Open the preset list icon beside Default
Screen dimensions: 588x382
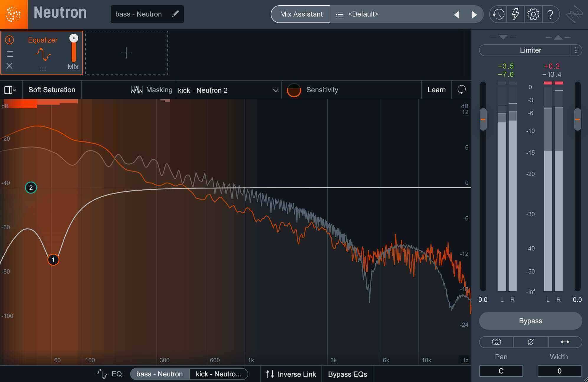tap(340, 14)
